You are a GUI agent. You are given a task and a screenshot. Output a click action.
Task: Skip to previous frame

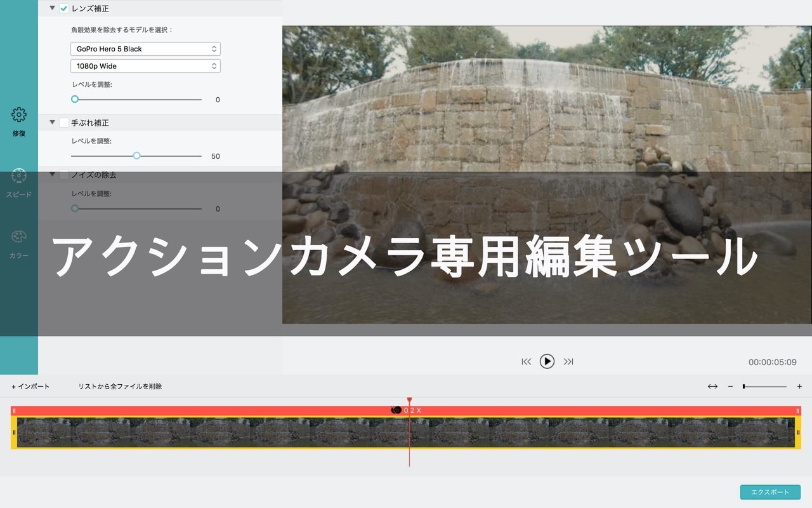(526, 361)
